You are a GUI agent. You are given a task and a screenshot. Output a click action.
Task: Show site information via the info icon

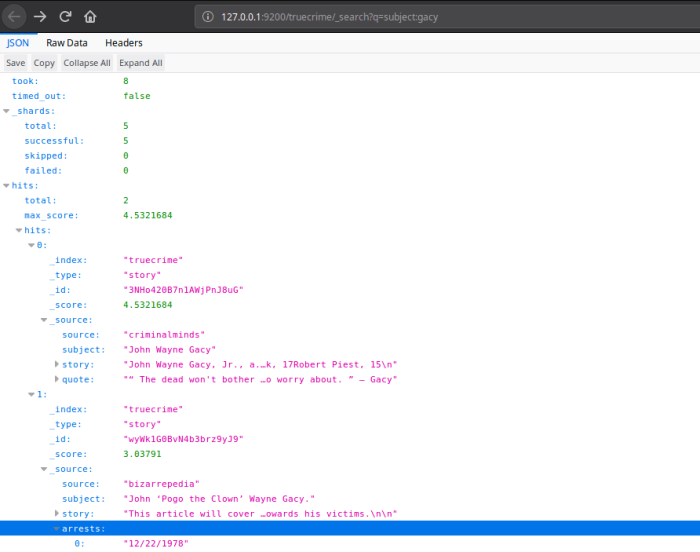[207, 17]
